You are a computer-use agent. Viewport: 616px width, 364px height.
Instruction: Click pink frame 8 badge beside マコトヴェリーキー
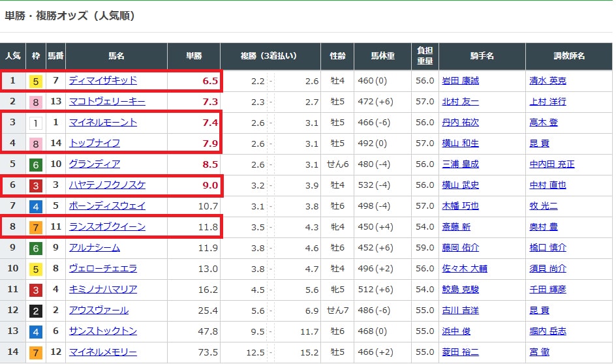pos(36,102)
